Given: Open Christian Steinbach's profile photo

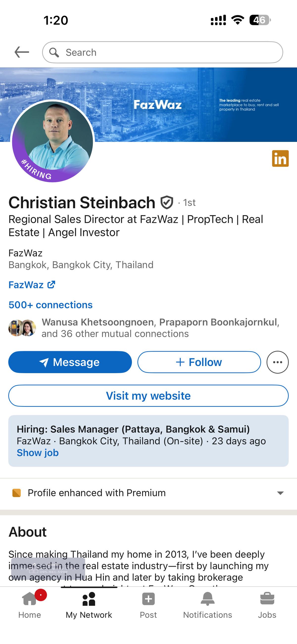Looking at the screenshot, I should [52, 141].
